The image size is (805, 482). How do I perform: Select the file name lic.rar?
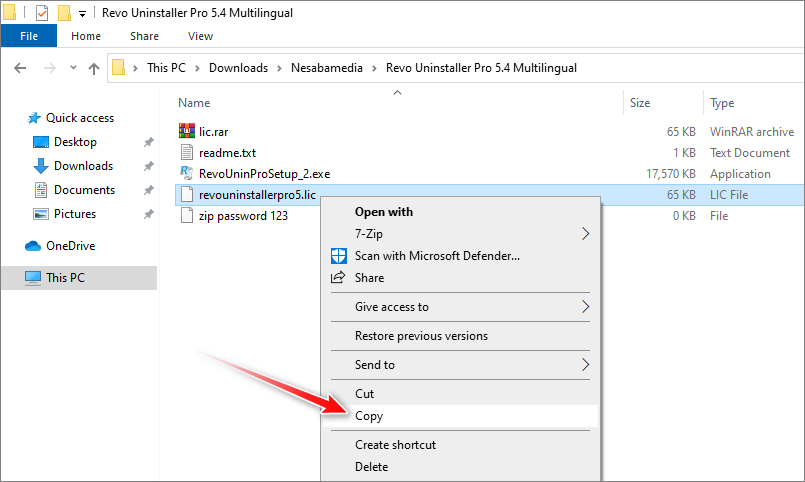click(214, 132)
